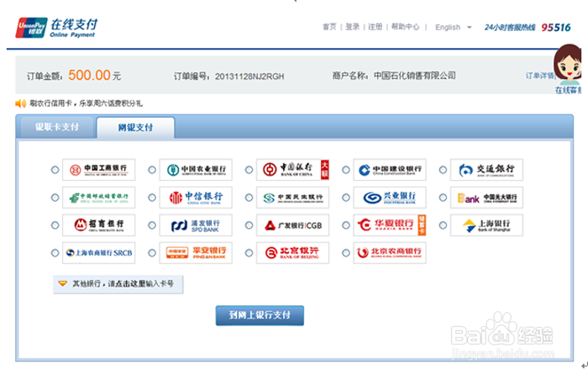Click the 中国建设银行 bank logo
588x375 pixels.
pyautogui.click(x=390, y=170)
